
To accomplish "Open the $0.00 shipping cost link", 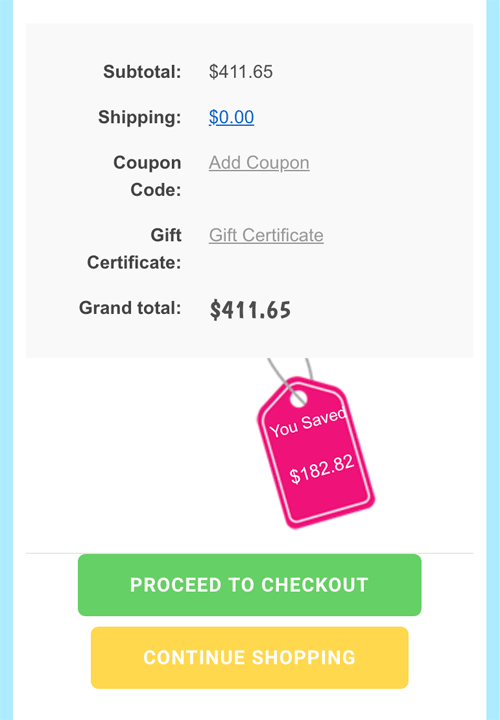I will click(231, 117).
